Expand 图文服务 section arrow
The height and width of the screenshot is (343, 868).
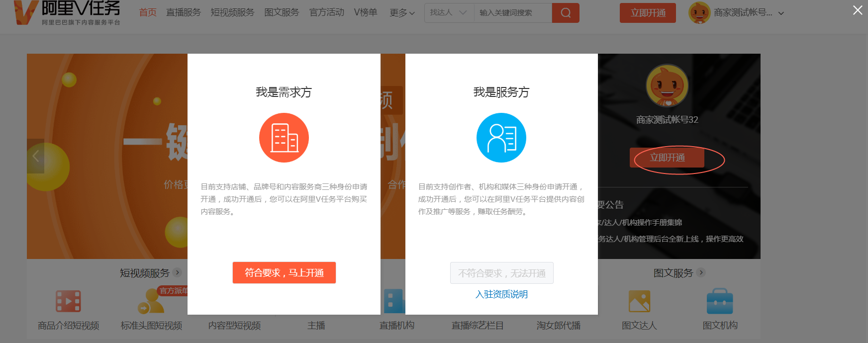coord(701,272)
